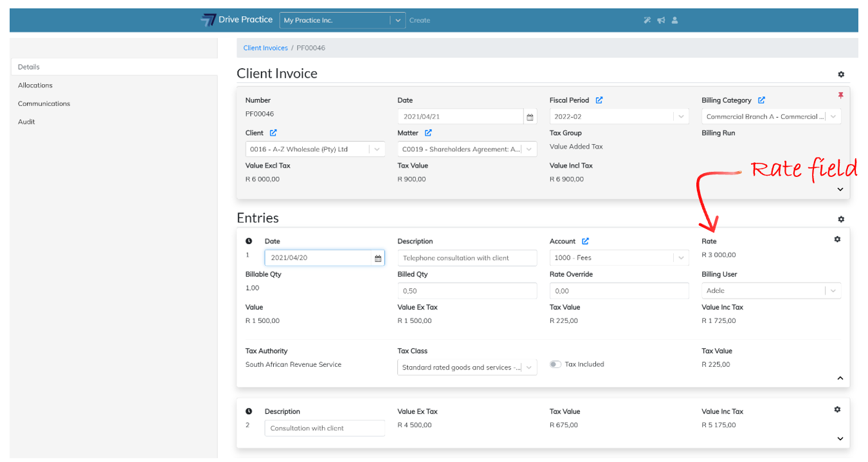868x462 pixels.
Task: Open Billing Category external link icon
Action: click(x=761, y=100)
